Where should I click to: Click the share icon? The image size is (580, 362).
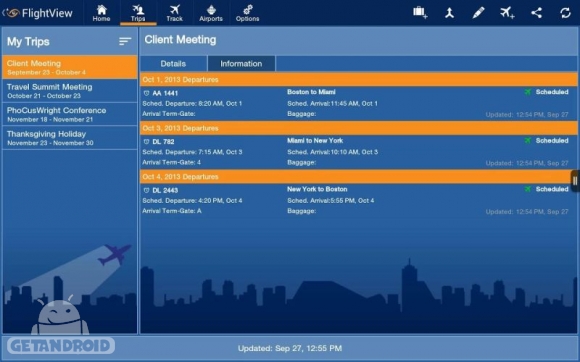[x=536, y=13]
